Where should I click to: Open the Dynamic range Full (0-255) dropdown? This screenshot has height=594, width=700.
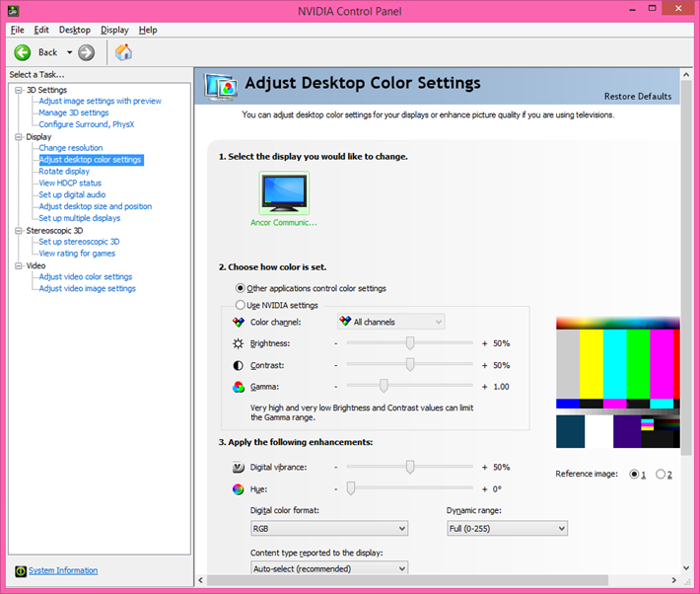[x=507, y=529]
